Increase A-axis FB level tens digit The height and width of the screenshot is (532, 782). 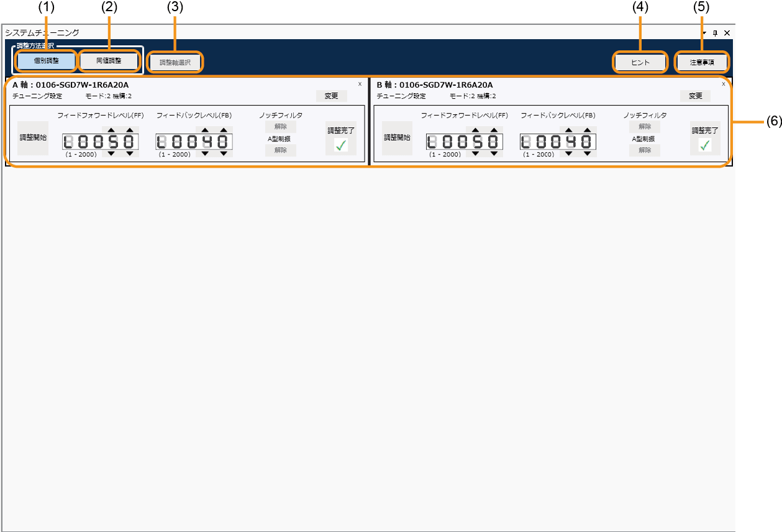coord(204,130)
